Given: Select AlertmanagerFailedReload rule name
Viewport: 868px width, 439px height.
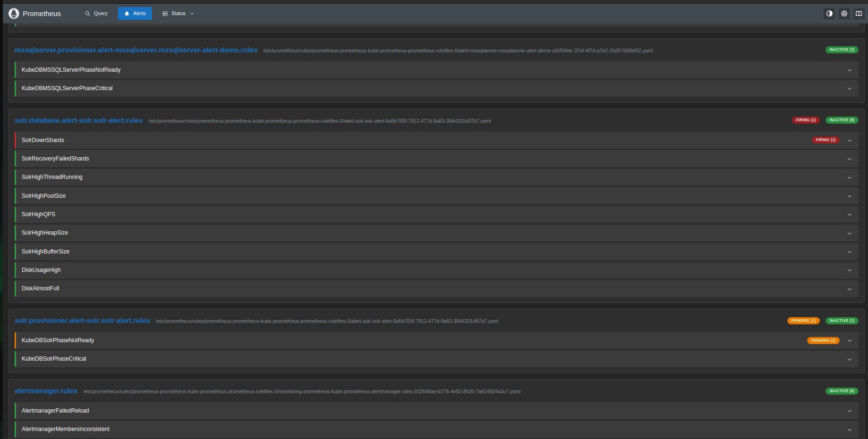Looking at the screenshot, I should [x=55, y=411].
